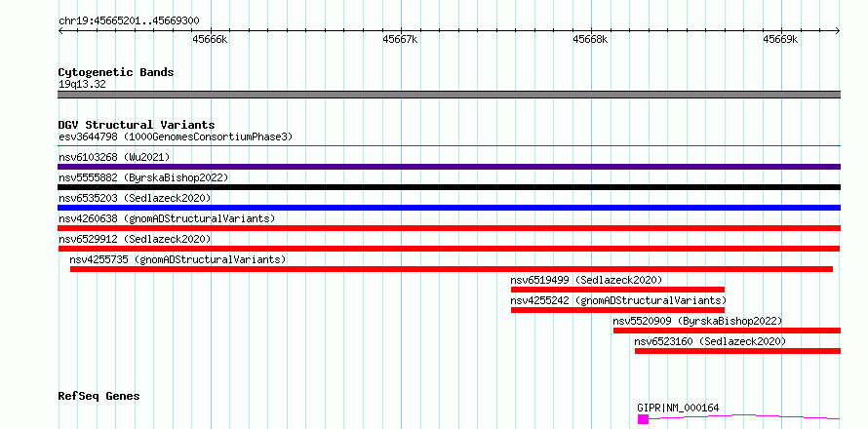Click the purple nsv6103268 variant bar

[449, 167]
